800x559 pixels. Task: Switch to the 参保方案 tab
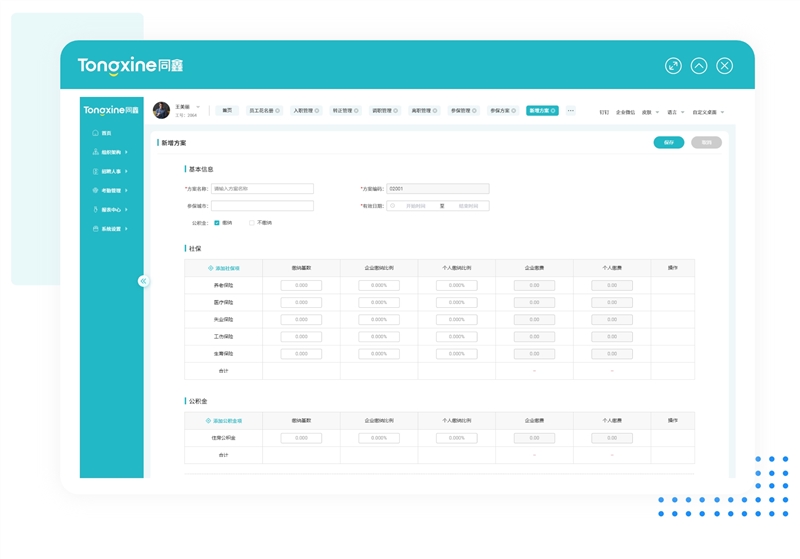tap(501, 111)
